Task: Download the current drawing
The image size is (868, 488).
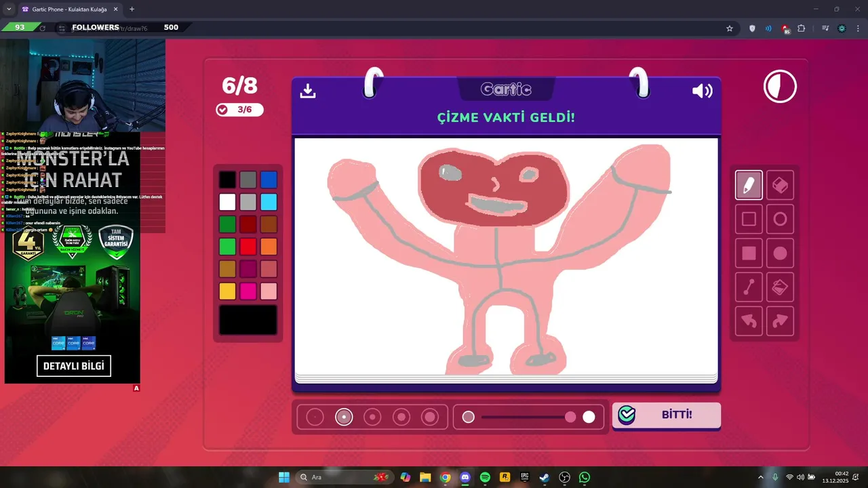Action: pyautogui.click(x=308, y=91)
